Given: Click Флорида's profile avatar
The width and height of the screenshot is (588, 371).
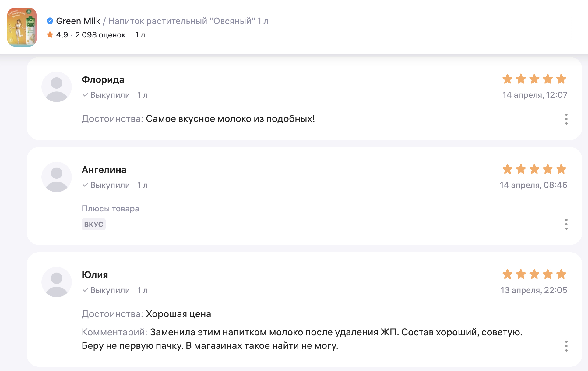Looking at the screenshot, I should click(x=57, y=87).
